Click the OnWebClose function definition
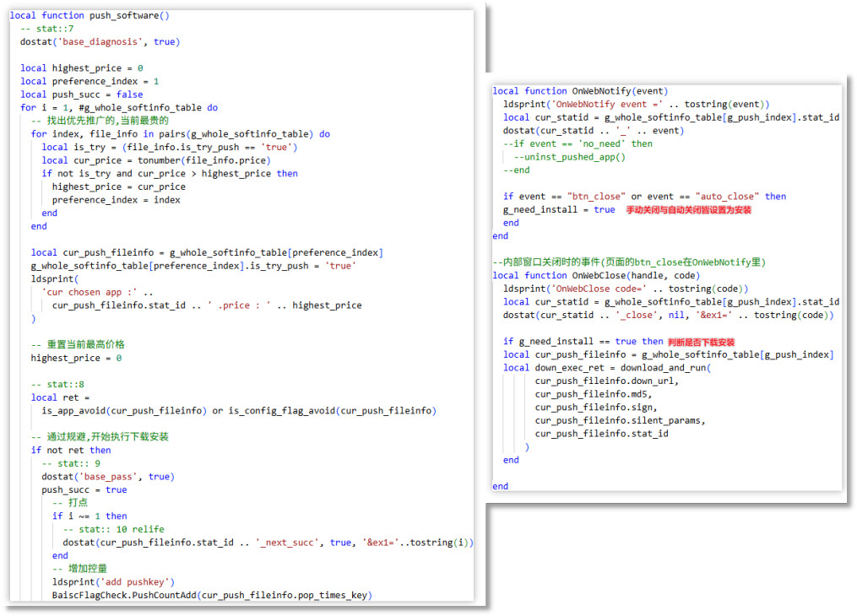The height and width of the screenshot is (616, 857). (601, 275)
